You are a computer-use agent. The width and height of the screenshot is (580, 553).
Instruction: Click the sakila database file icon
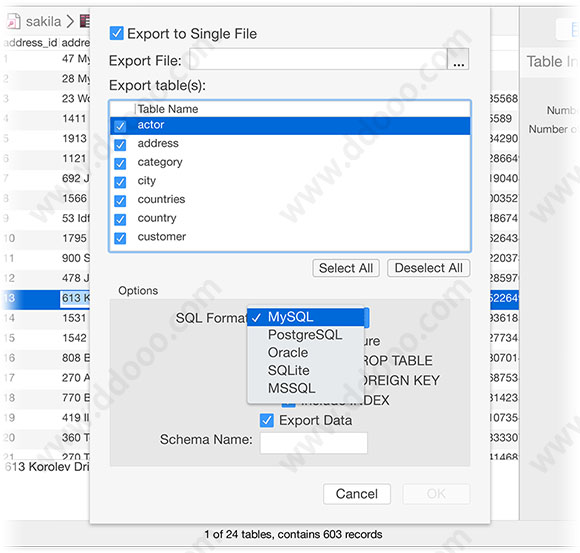(x=14, y=21)
